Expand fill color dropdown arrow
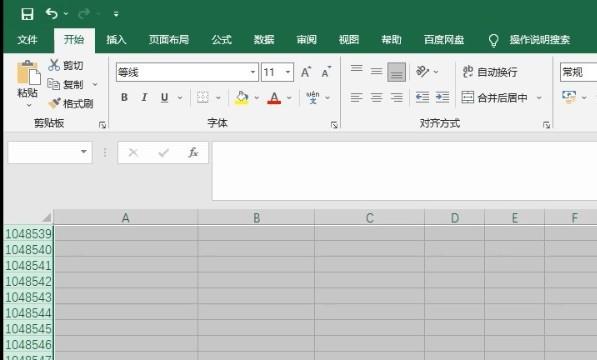597x360 pixels. coord(257,98)
